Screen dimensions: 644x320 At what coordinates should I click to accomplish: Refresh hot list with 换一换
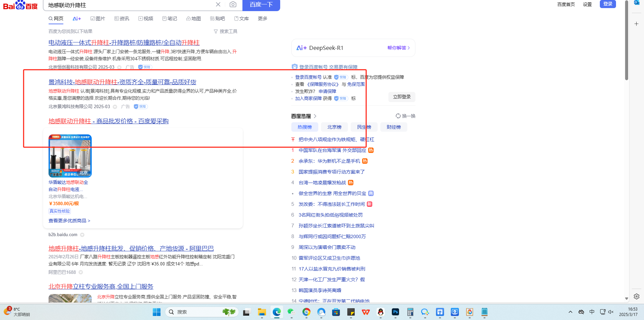click(406, 116)
